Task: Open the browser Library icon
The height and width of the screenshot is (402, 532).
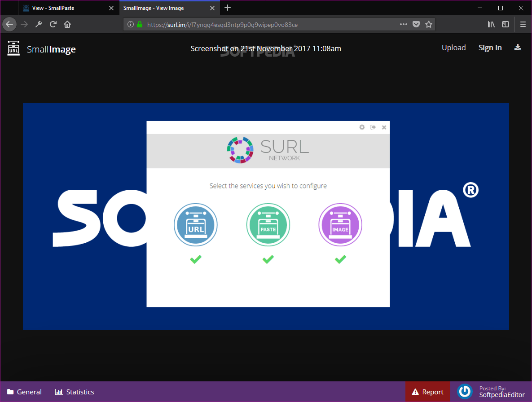Action: pyautogui.click(x=491, y=24)
